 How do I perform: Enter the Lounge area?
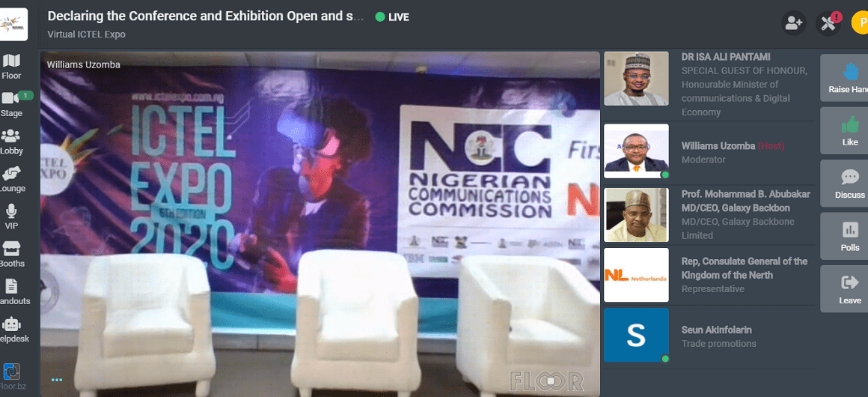(x=11, y=178)
